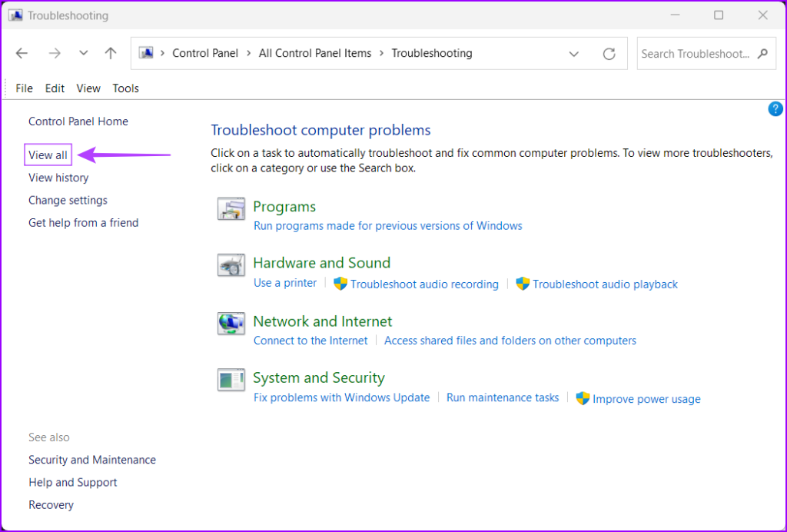Screen dimensions: 787x532
Task: Open Security and Maintenance link
Action: point(92,460)
